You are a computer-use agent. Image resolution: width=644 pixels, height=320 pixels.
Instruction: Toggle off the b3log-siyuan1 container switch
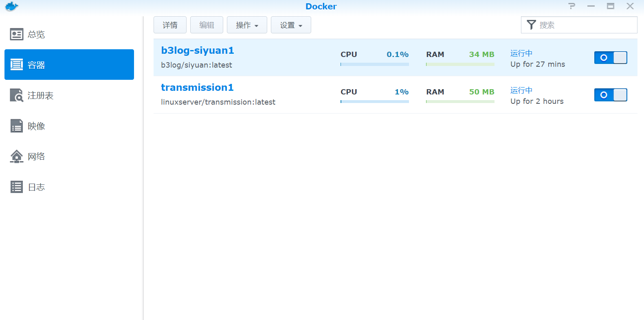pyautogui.click(x=611, y=58)
